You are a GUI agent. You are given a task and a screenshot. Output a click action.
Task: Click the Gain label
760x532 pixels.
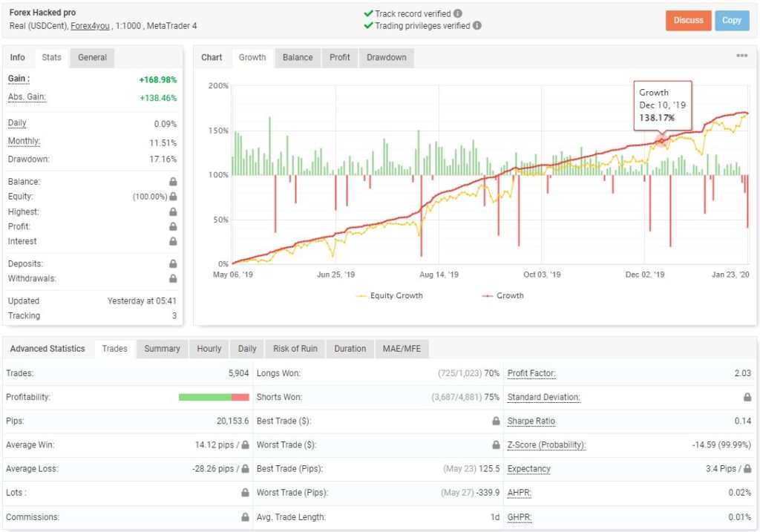[x=19, y=79]
